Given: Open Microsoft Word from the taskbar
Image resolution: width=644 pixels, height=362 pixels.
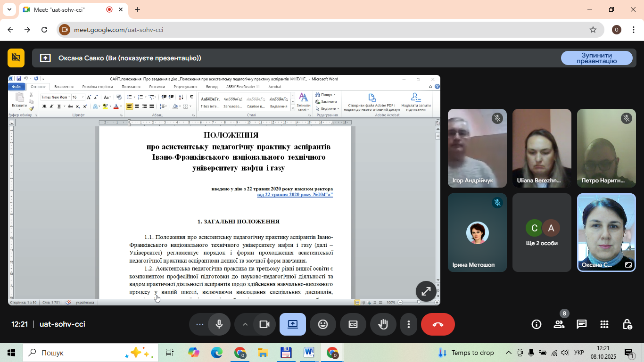Looking at the screenshot, I should pos(309,353).
